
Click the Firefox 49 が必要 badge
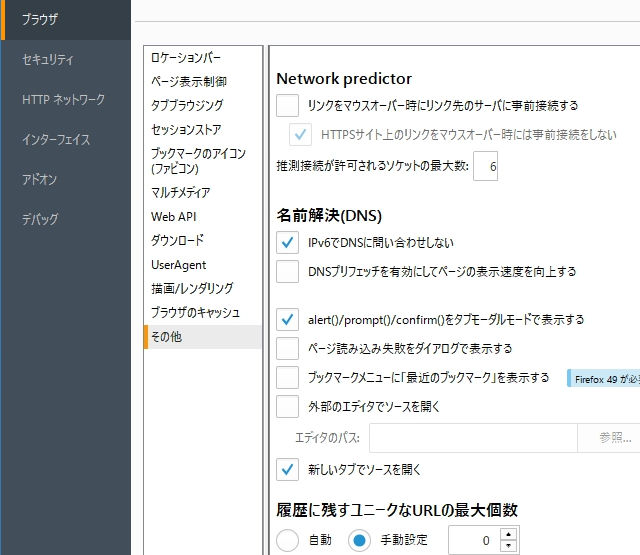coord(604,379)
